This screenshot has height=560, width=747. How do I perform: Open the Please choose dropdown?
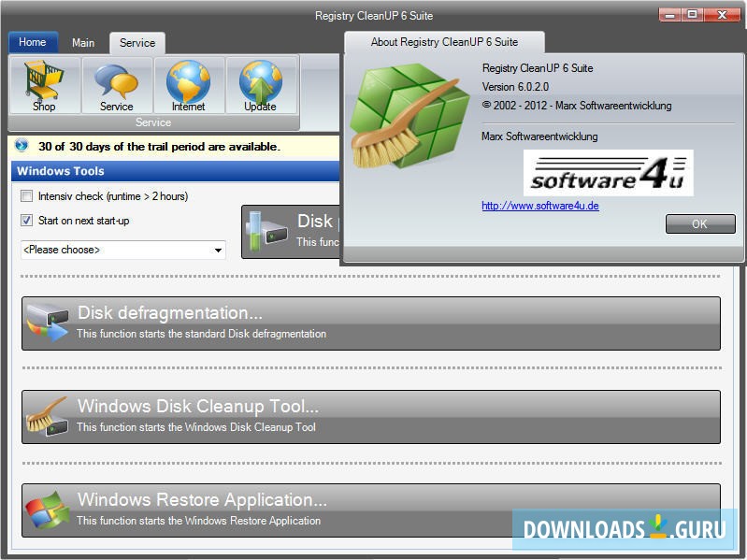point(122,250)
